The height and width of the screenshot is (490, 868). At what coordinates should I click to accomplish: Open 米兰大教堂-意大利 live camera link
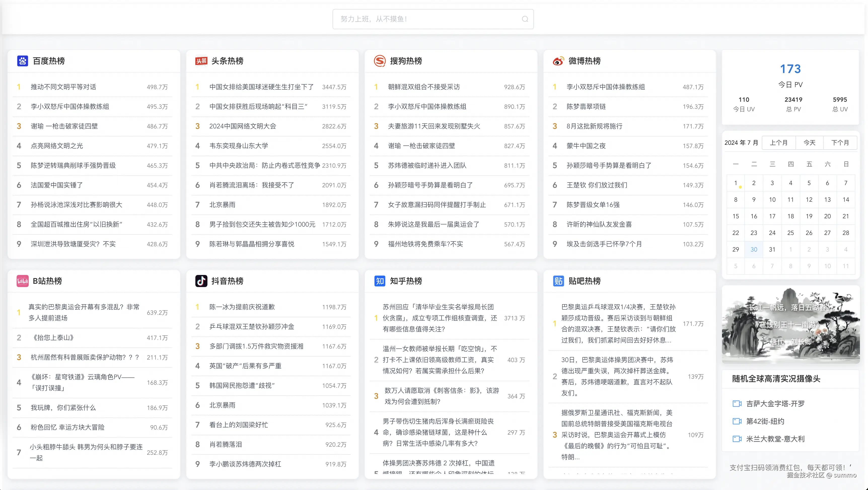point(775,439)
